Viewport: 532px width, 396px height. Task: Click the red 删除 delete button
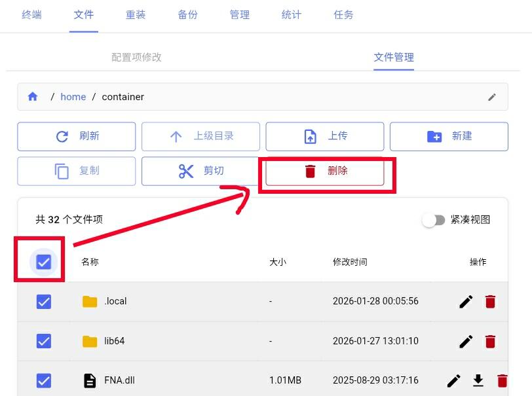(325, 171)
